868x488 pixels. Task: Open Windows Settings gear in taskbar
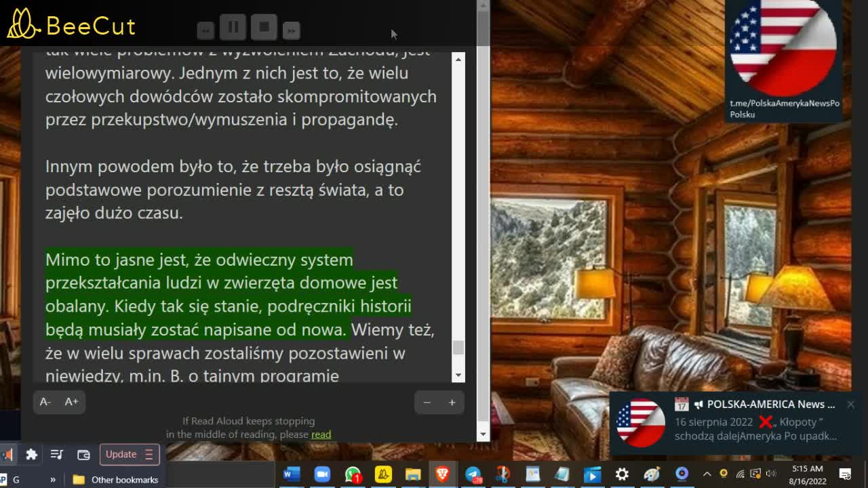click(622, 474)
